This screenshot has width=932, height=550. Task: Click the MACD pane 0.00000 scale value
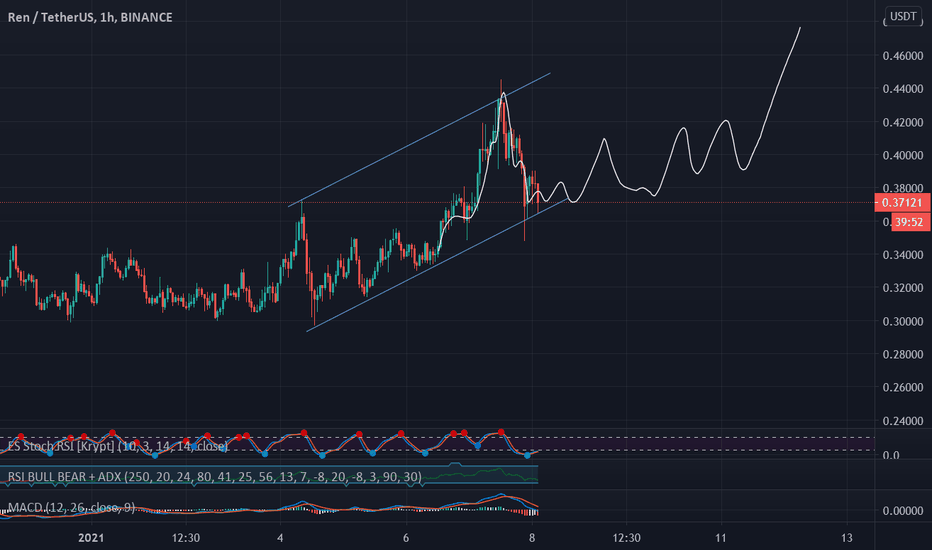click(x=903, y=511)
